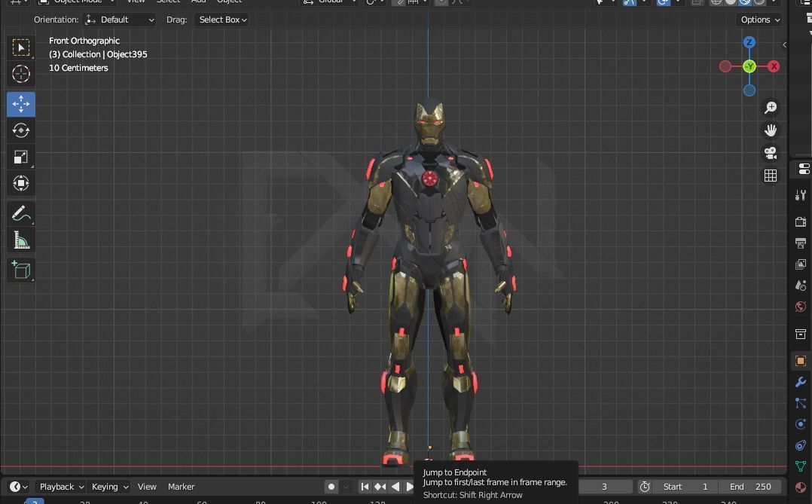Open the Collection properties tab
The width and height of the screenshot is (812, 504).
[x=801, y=334]
